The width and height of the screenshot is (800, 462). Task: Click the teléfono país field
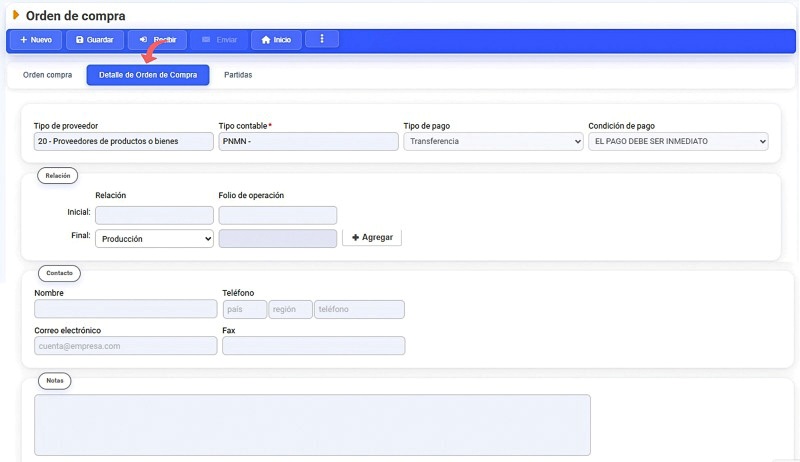pyautogui.click(x=244, y=310)
